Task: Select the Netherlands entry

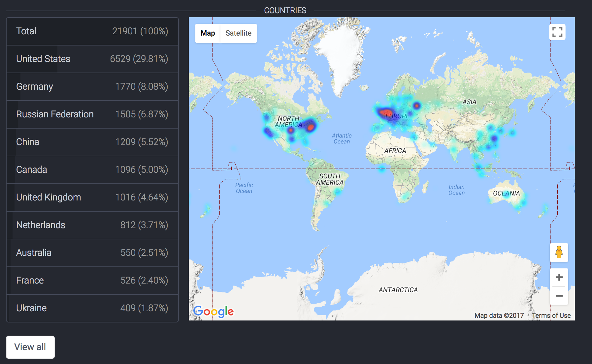Action: click(92, 225)
